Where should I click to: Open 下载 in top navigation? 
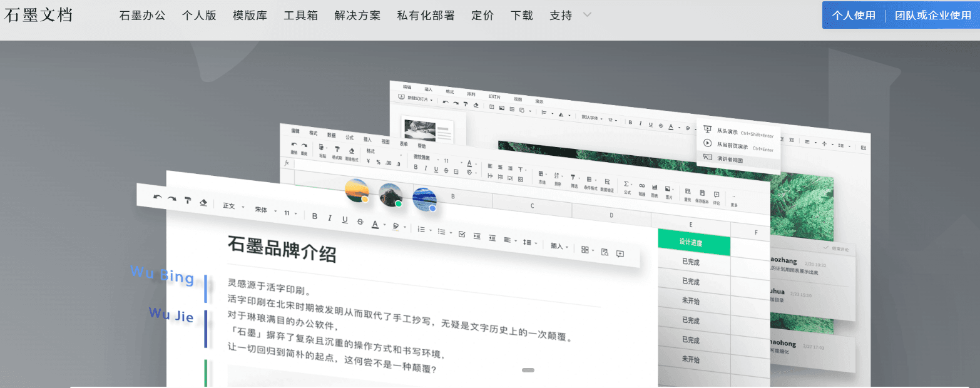tap(522, 16)
